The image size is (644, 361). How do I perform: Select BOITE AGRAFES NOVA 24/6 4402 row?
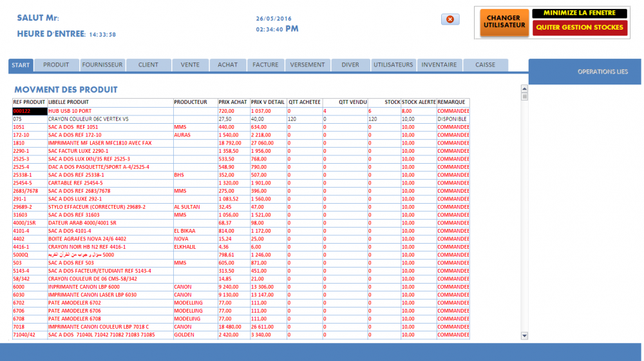click(241, 239)
